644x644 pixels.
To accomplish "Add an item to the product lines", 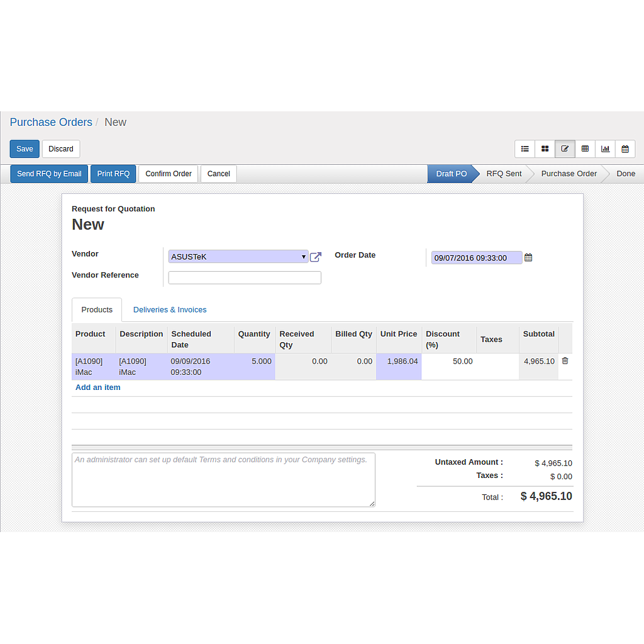I will (97, 387).
